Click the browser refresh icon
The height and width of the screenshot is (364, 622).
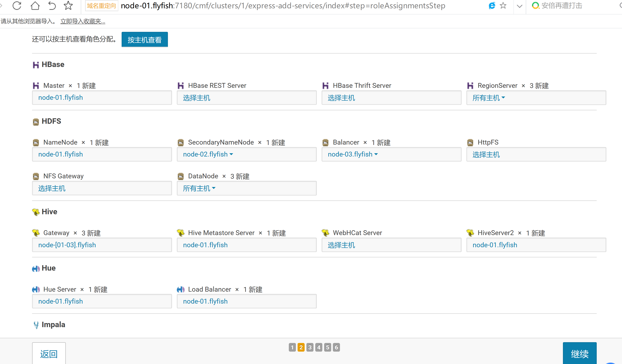pyautogui.click(x=17, y=6)
